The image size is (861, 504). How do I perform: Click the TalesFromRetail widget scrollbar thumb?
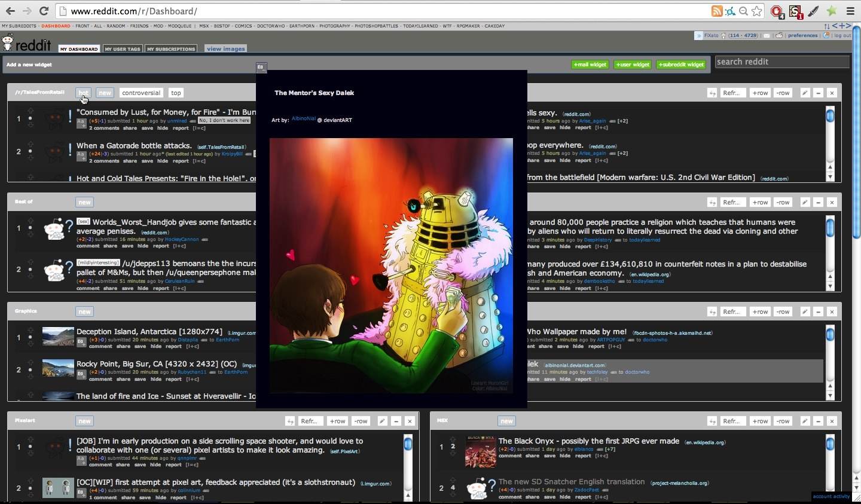point(830,115)
